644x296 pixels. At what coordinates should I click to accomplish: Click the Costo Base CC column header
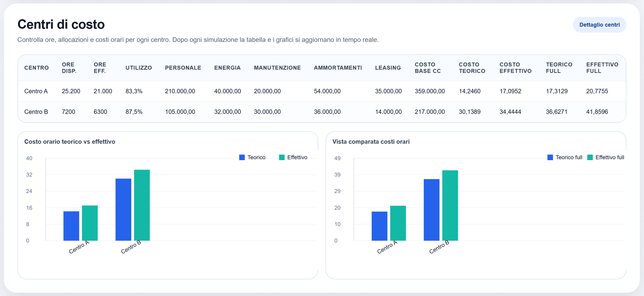click(427, 68)
